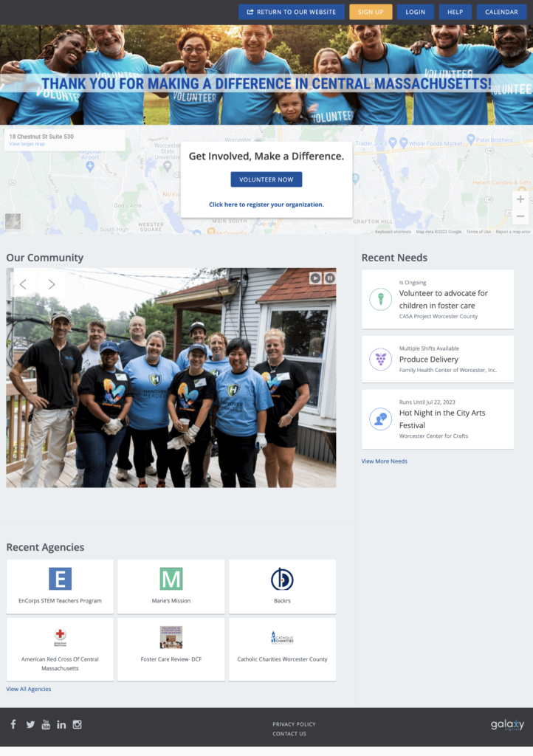533x756 pixels.
Task: Pause the community slideshow
Action: pyautogui.click(x=330, y=278)
